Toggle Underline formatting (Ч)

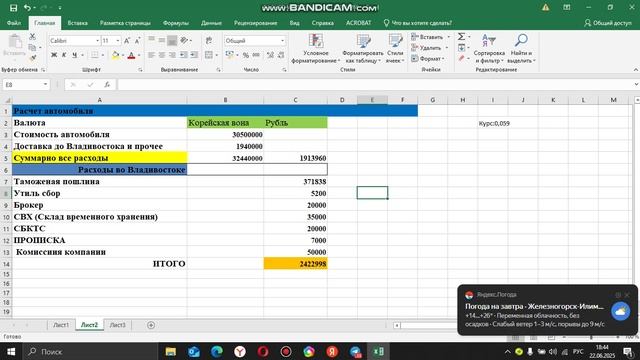(x=74, y=55)
